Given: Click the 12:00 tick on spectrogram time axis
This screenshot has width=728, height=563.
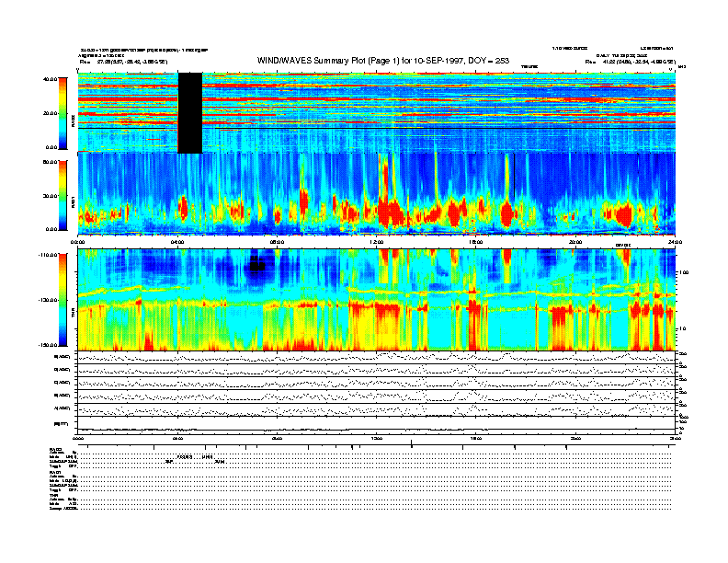Looking at the screenshot, I should coord(377,242).
